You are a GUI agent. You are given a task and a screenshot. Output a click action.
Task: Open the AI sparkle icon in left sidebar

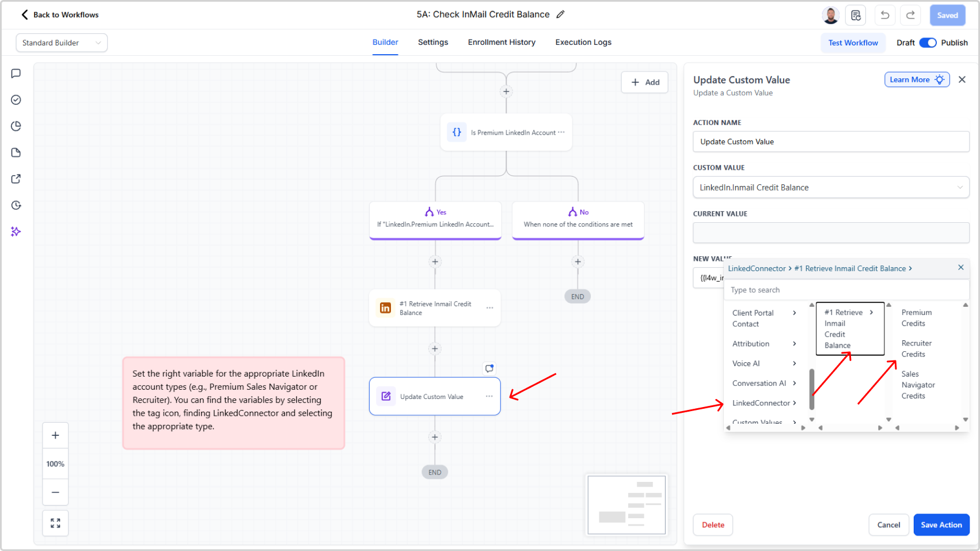pos(16,231)
